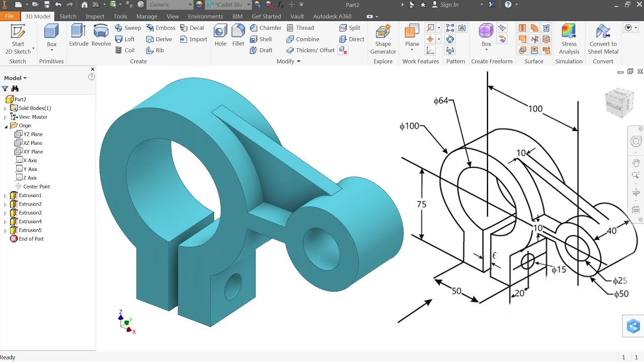Screen dimensions: 644x362
Task: Convert to Sheet Metal
Action: [x=603, y=39]
